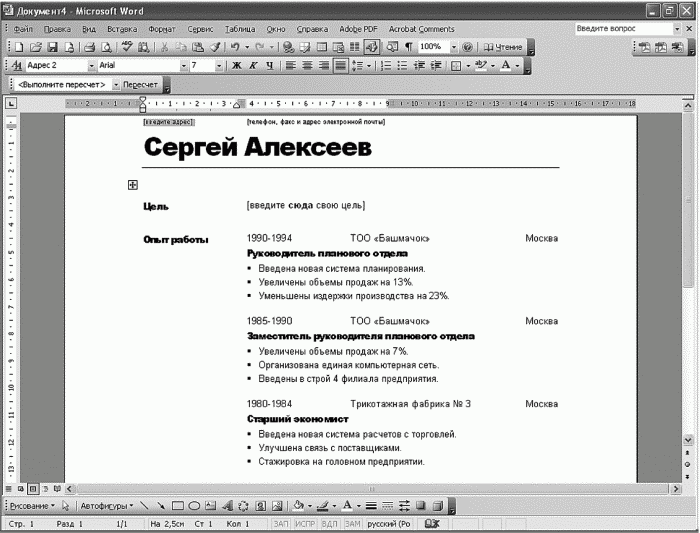Click the Пересчет button
The width and height of the screenshot is (700, 533).
[x=140, y=84]
